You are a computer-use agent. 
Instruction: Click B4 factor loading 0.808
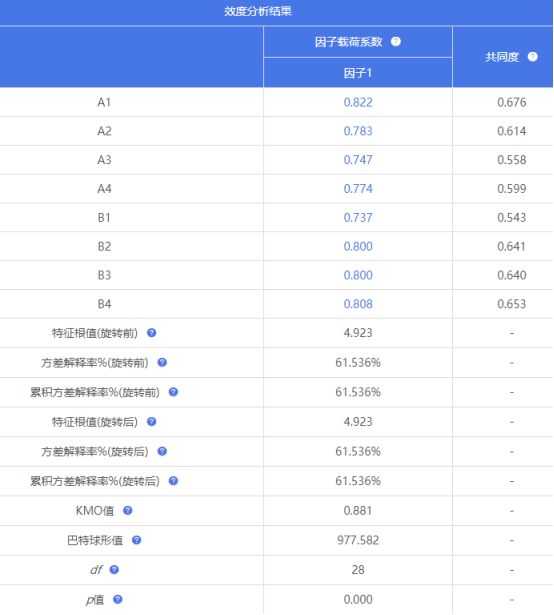[358, 304]
